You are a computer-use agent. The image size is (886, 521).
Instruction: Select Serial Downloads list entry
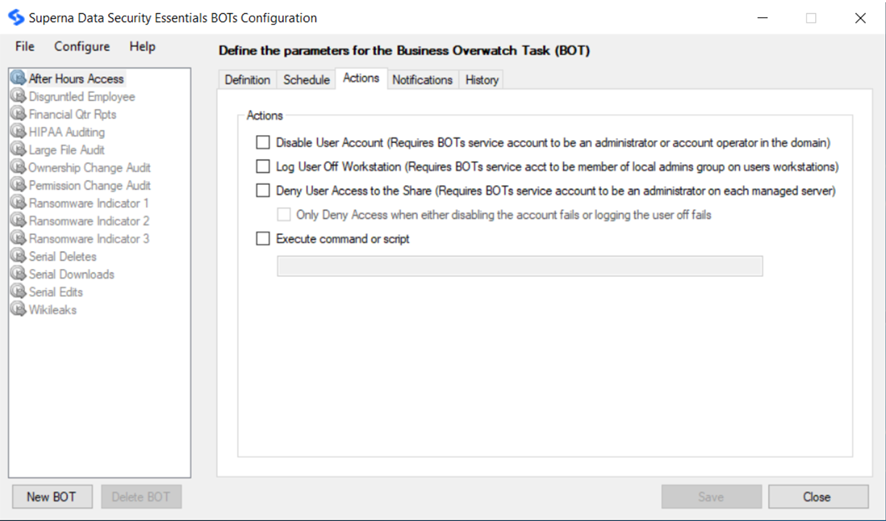pos(72,274)
